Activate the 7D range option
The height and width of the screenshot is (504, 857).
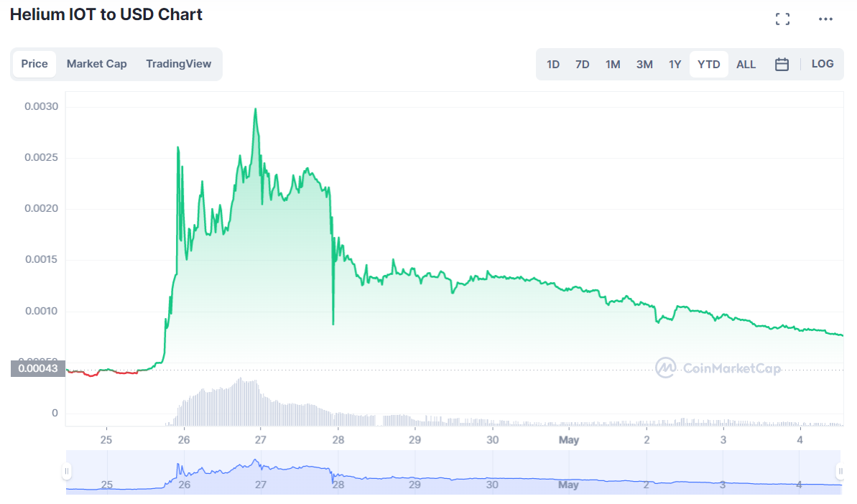click(582, 64)
